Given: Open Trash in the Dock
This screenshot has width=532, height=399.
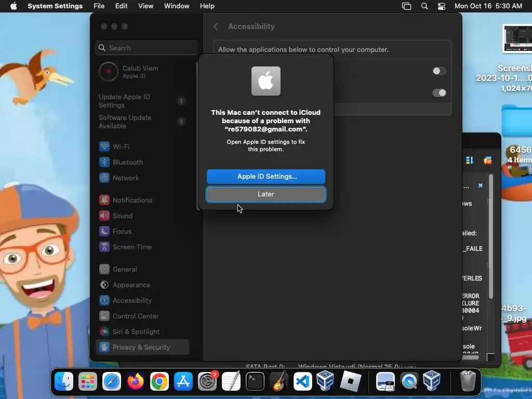Looking at the screenshot, I should [468, 381].
